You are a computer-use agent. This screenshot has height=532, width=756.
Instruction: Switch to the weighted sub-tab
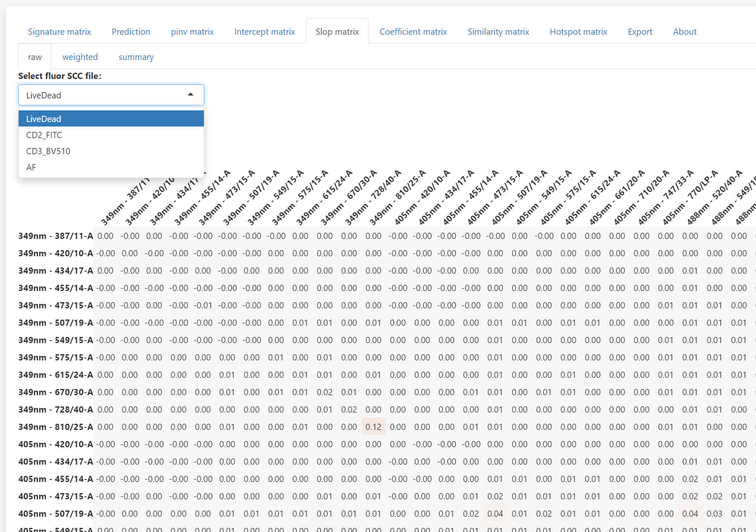[x=80, y=57]
